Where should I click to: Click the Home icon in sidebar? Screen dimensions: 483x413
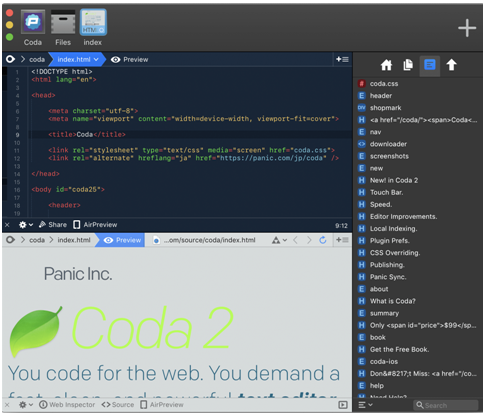[x=386, y=65]
